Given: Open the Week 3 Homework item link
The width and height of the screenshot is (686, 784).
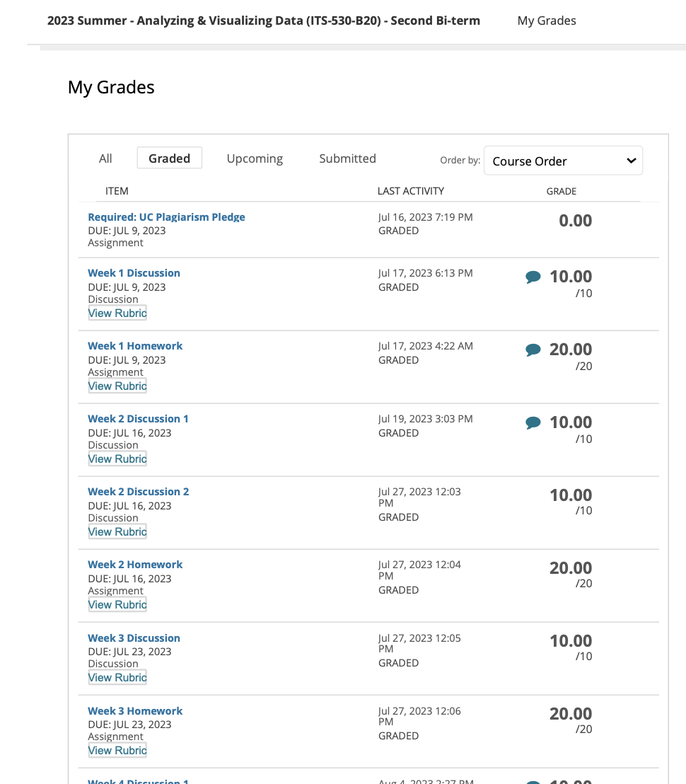Looking at the screenshot, I should click(135, 711).
